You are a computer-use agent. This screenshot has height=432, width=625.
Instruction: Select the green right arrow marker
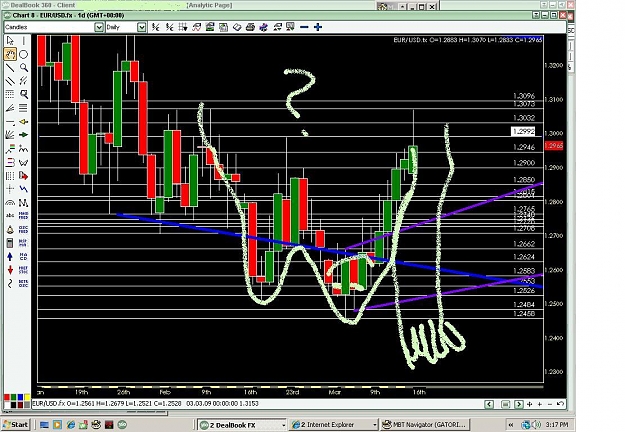24,135
